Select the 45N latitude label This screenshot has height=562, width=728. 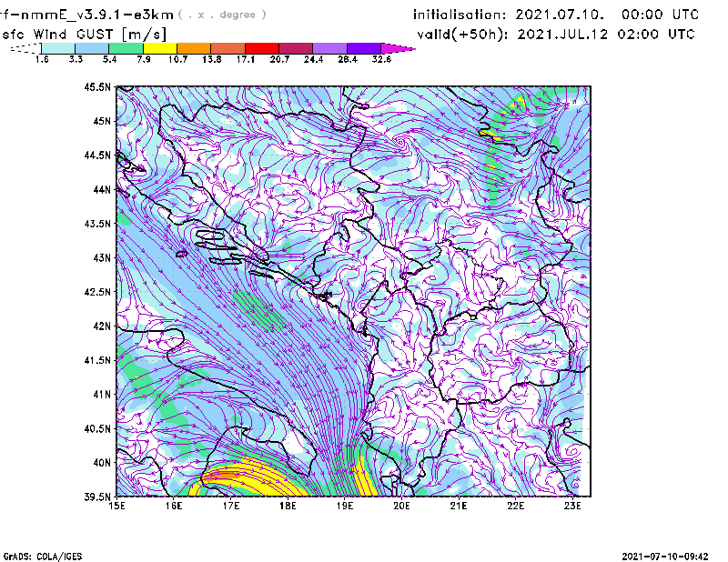(102, 121)
